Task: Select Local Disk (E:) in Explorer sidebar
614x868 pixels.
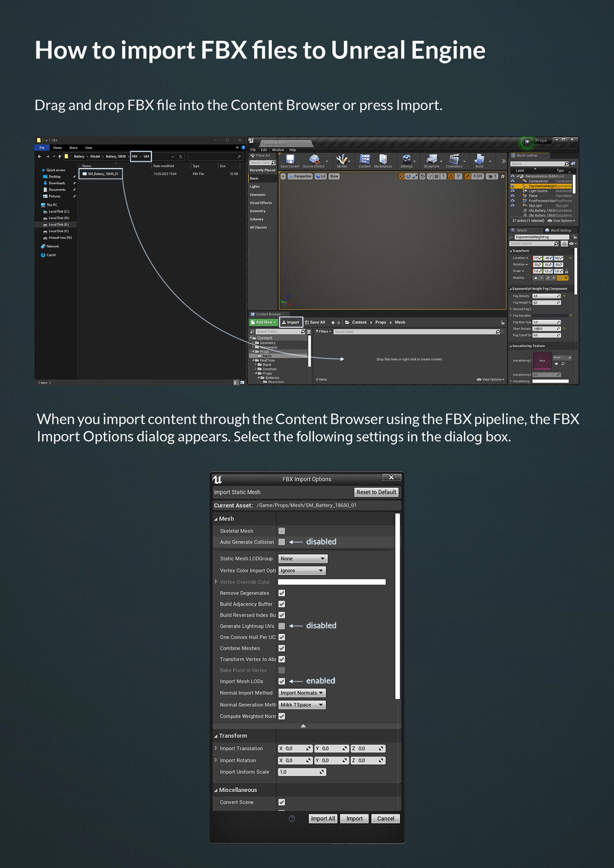Action: click(56, 225)
